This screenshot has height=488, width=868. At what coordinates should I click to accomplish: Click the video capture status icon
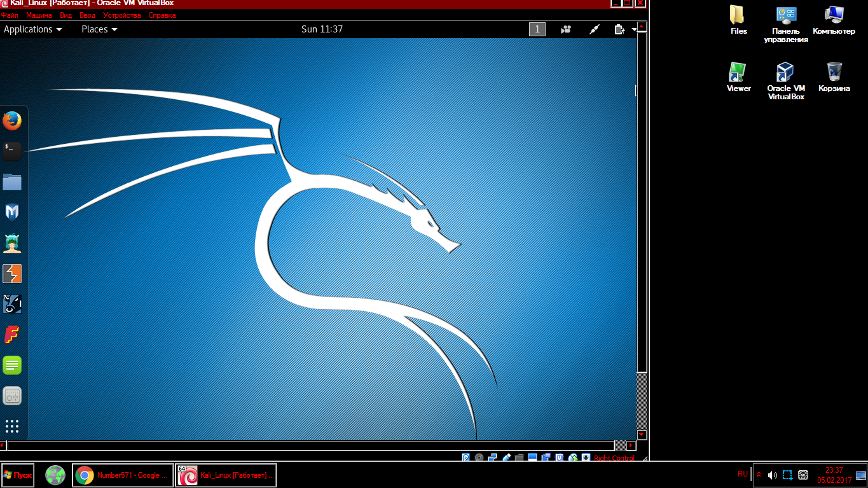coord(546,457)
